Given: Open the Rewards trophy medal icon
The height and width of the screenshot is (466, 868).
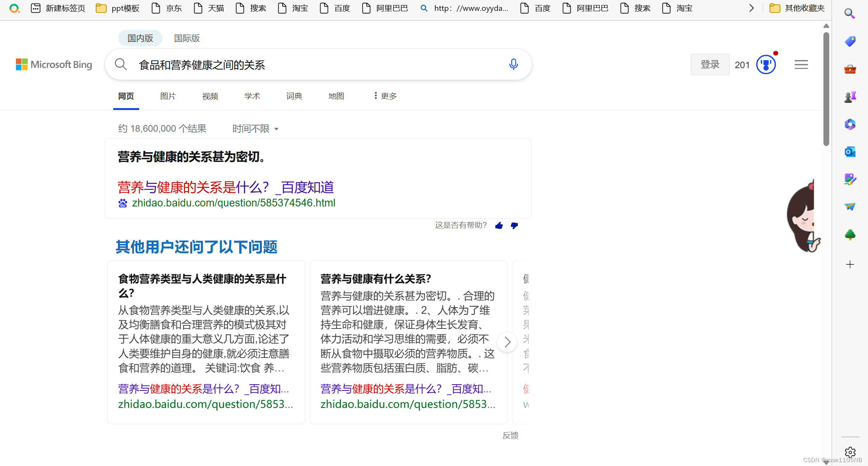Looking at the screenshot, I should coord(766,65).
